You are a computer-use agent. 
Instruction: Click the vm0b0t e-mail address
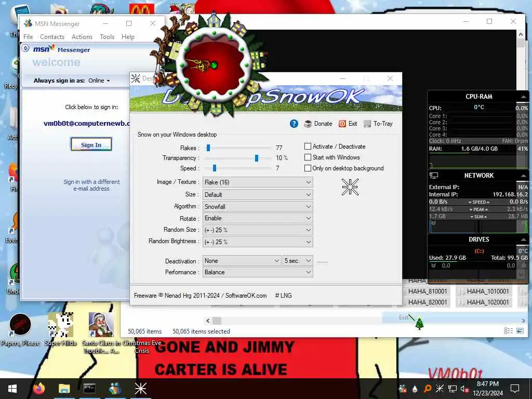point(87,124)
